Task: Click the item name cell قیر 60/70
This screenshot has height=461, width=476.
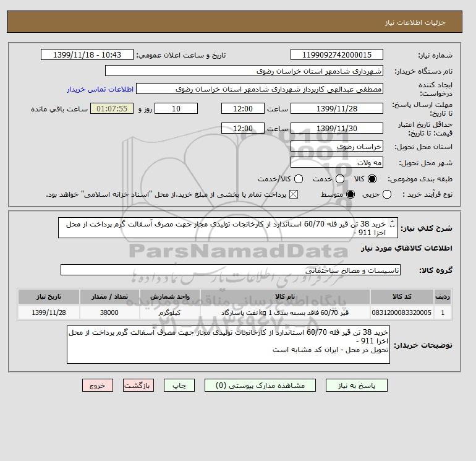Action: click(285, 312)
